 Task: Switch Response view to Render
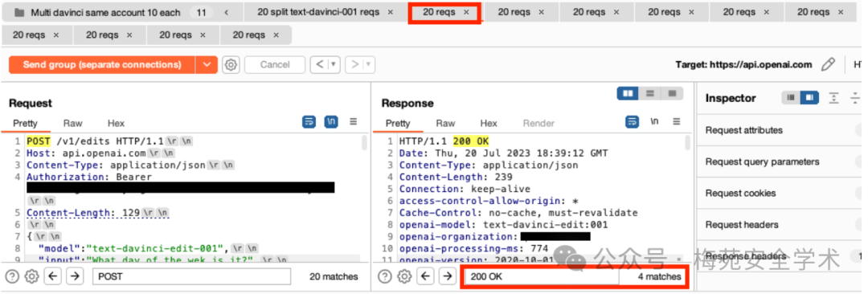(538, 124)
